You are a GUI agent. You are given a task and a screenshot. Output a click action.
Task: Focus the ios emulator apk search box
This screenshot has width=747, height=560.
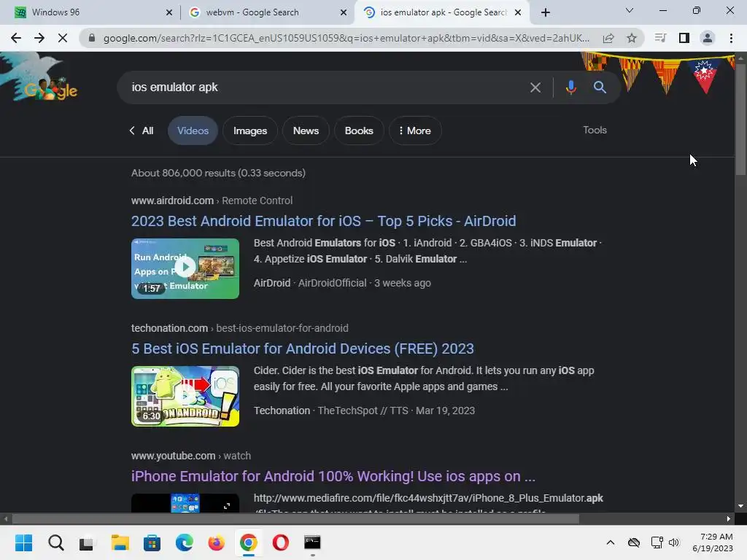pyautogui.click(x=324, y=87)
